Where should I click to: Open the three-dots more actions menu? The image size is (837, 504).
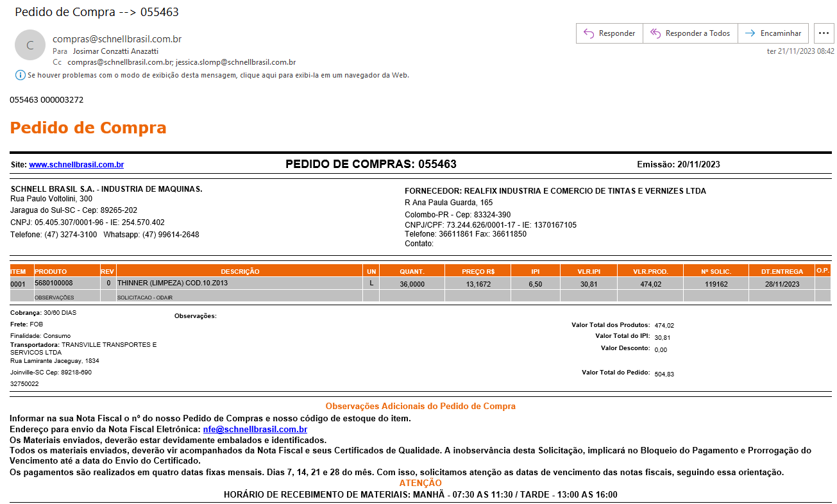pos(824,33)
